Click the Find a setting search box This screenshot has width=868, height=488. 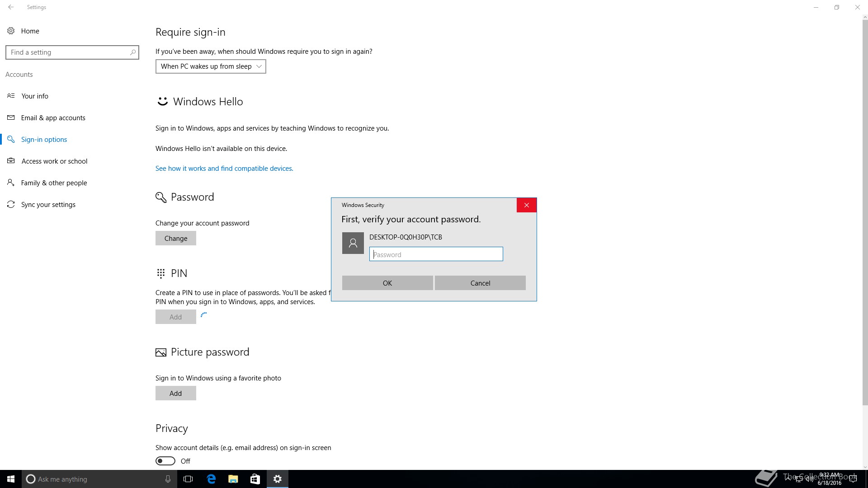[x=72, y=52]
